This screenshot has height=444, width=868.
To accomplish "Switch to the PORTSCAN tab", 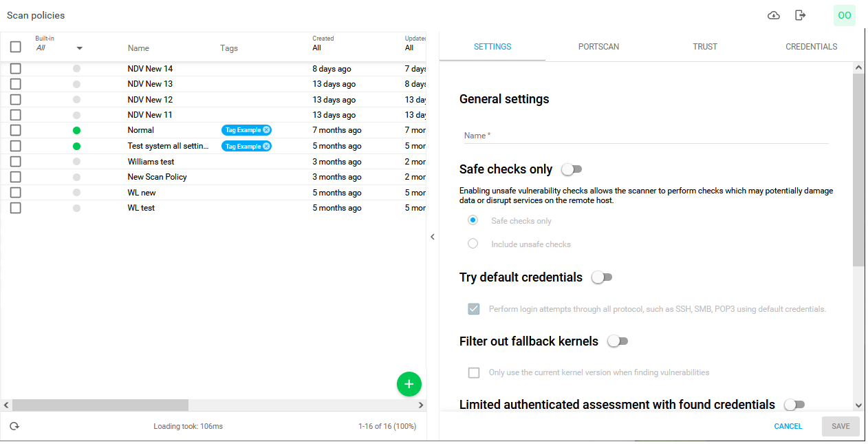I will [598, 46].
